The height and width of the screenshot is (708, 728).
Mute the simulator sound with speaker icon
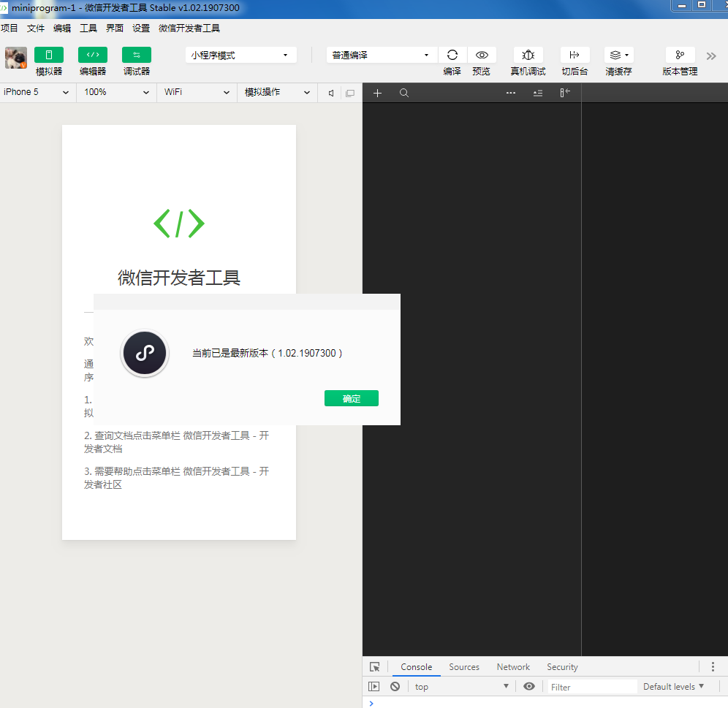(331, 94)
